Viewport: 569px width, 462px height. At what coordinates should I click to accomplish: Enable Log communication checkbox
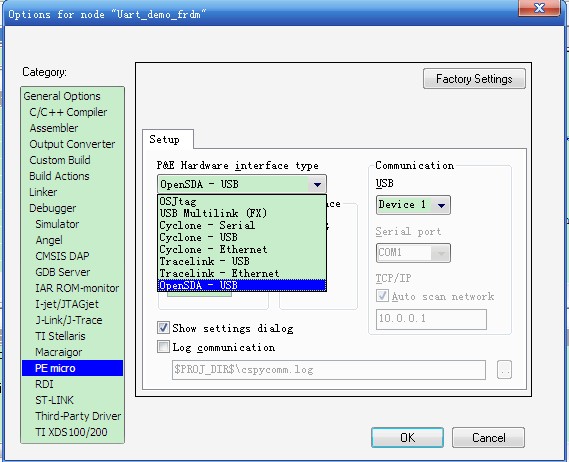click(163, 347)
